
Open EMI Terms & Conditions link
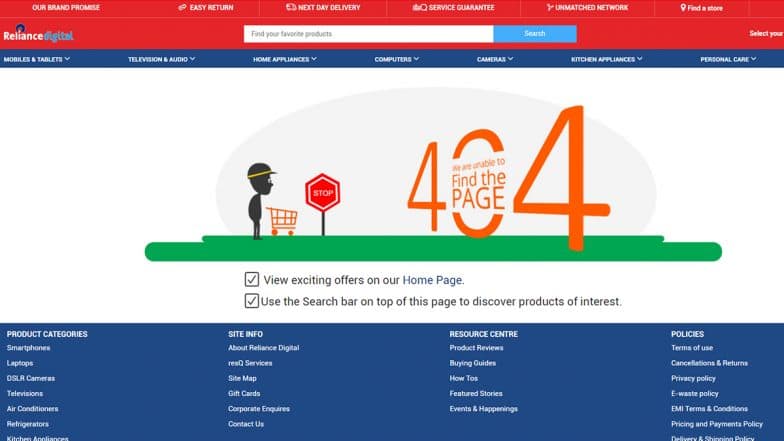pos(710,408)
